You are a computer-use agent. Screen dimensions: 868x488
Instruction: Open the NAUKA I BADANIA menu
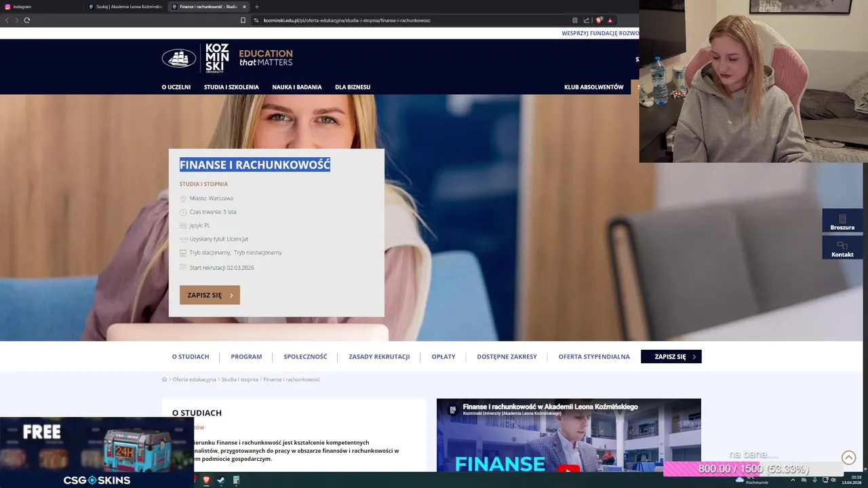[297, 87]
